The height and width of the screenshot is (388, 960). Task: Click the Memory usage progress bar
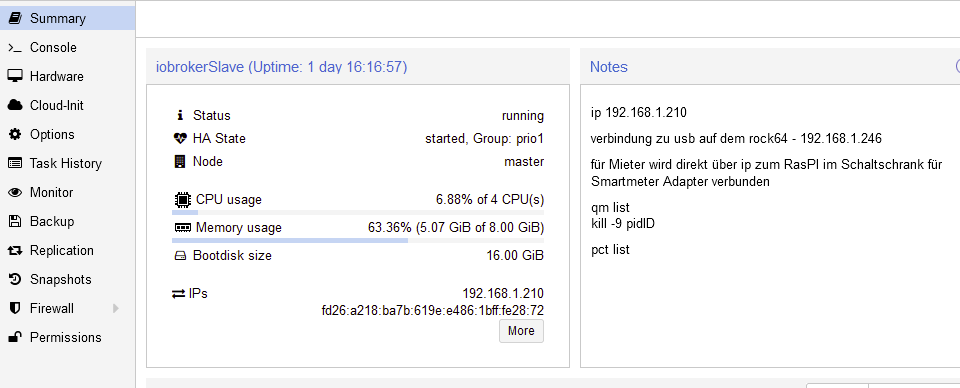coord(358,241)
